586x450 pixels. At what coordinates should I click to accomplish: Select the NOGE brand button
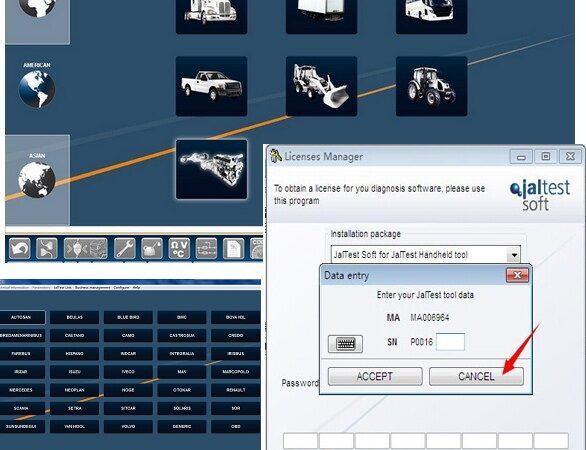pos(128,390)
